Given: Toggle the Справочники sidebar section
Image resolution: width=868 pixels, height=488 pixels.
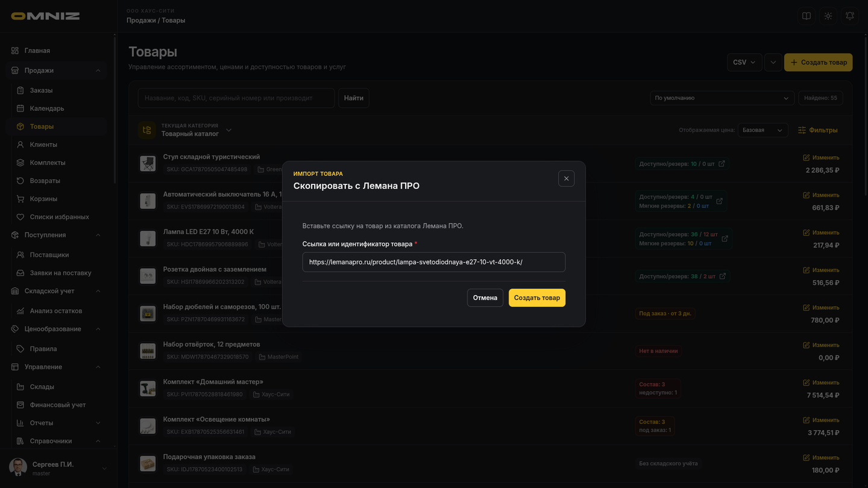Looking at the screenshot, I should click(x=98, y=441).
